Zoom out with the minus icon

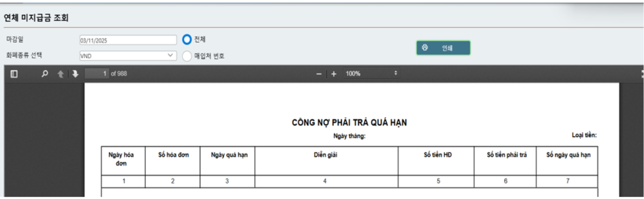(x=319, y=74)
